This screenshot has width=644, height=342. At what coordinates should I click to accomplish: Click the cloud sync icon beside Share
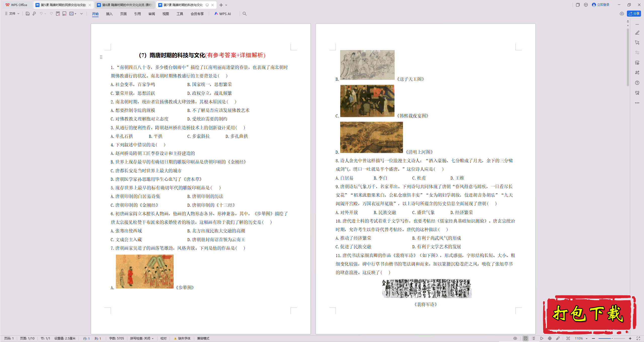click(x=622, y=14)
